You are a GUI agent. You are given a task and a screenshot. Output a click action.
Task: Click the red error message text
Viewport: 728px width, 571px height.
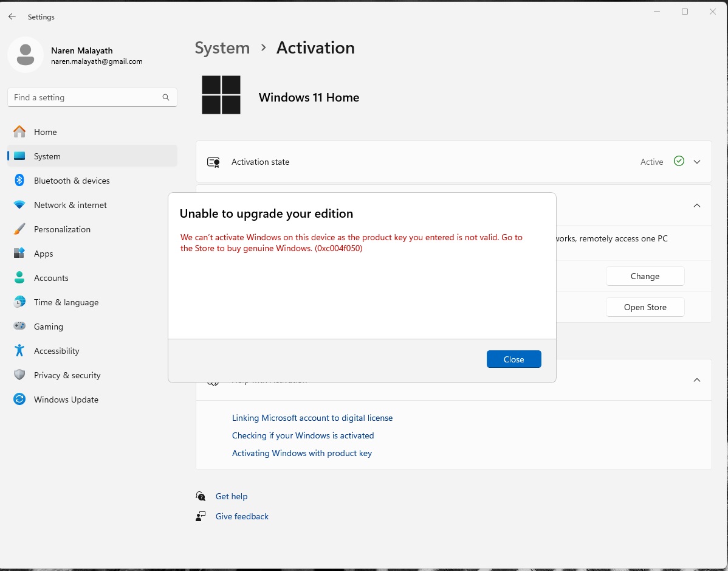(351, 243)
